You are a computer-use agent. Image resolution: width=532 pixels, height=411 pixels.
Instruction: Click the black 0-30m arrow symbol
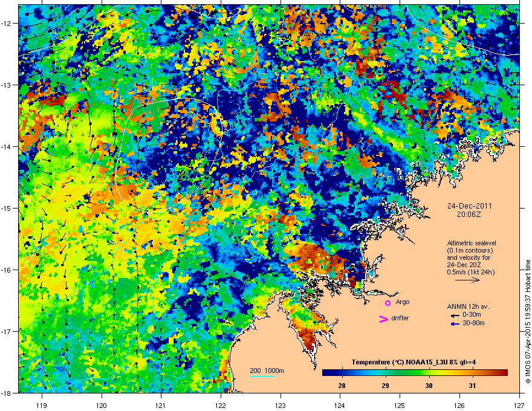point(455,316)
